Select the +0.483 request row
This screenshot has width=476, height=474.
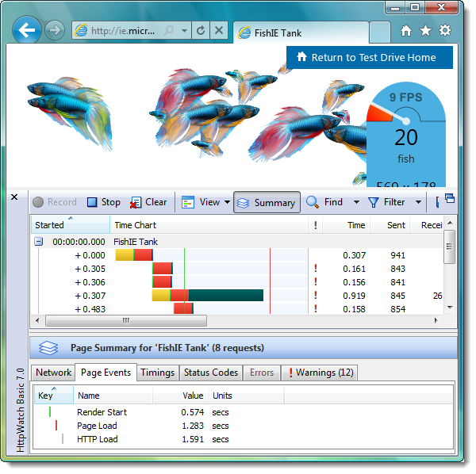click(236, 308)
